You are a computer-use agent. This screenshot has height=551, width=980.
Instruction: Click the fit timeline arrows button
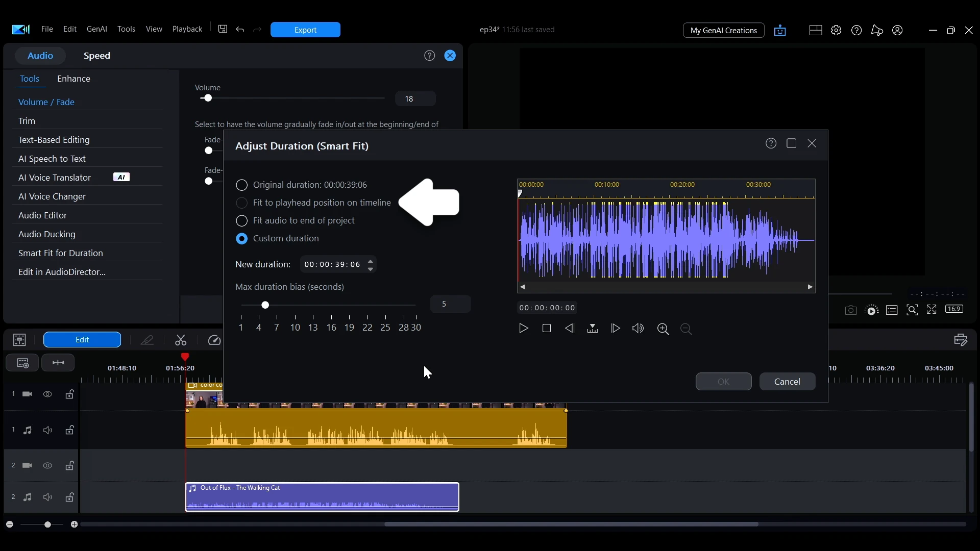[x=58, y=363]
